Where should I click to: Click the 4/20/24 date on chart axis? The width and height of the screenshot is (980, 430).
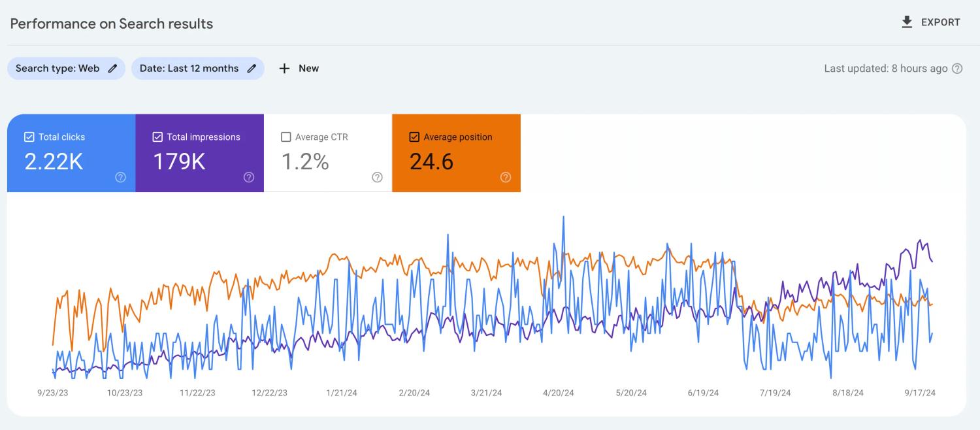[x=559, y=393]
